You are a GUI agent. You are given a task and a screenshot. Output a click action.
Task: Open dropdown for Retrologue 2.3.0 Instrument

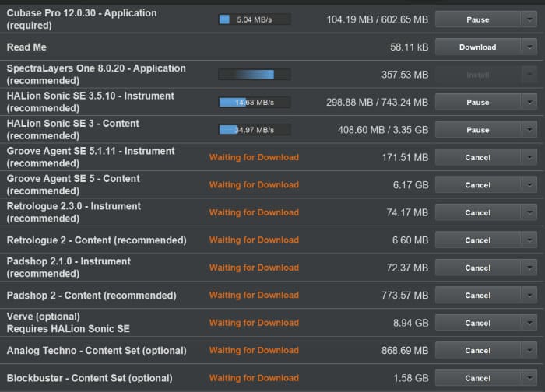coord(529,212)
